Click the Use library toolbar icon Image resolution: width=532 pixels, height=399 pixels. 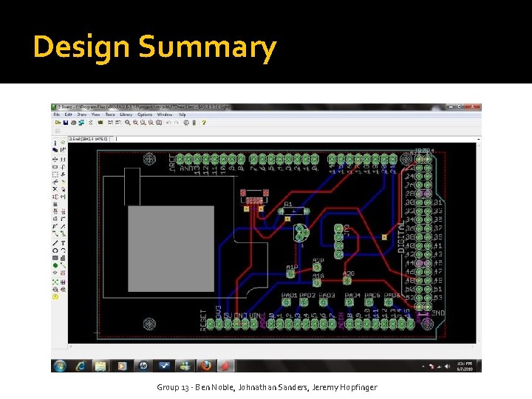click(100, 123)
